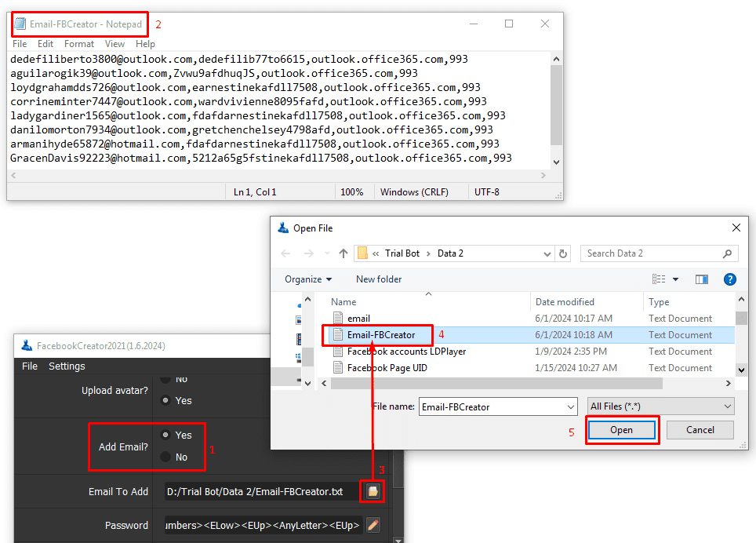756x543 pixels.
Task: Select Facebook Page UID file
Action: 387,367
